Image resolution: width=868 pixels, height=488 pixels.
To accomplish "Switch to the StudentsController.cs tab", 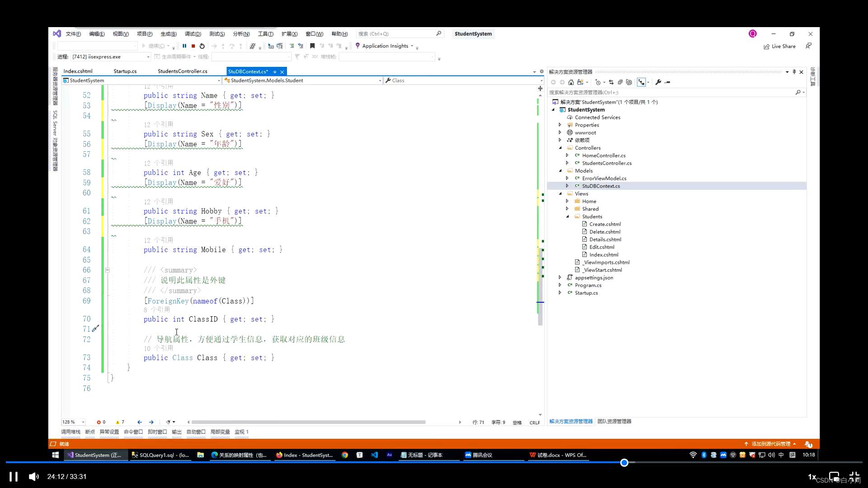I will pyautogui.click(x=182, y=71).
